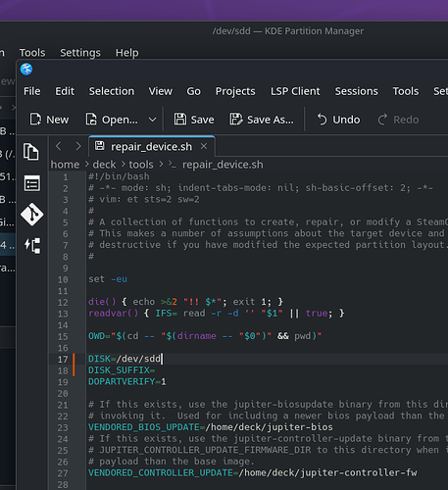The width and height of the screenshot is (448, 490).
Task: Open the Documents sidebar icon
Action: (31, 152)
